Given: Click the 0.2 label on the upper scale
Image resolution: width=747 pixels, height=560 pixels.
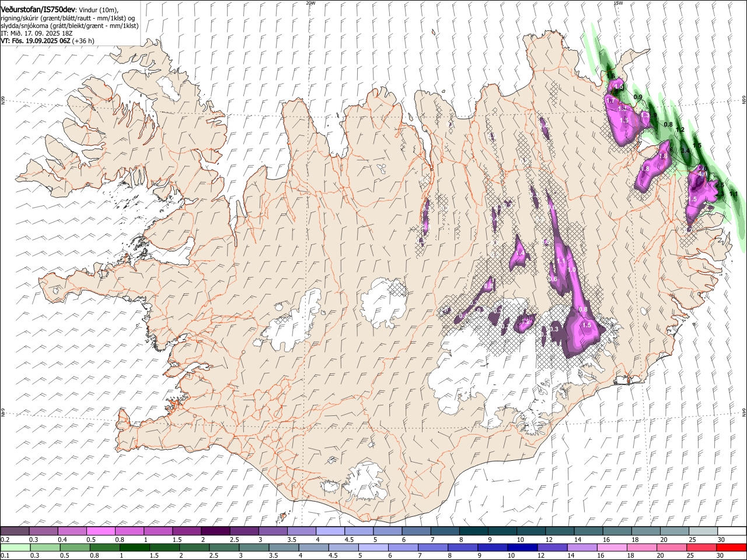Looking at the screenshot, I should click(x=4, y=540).
